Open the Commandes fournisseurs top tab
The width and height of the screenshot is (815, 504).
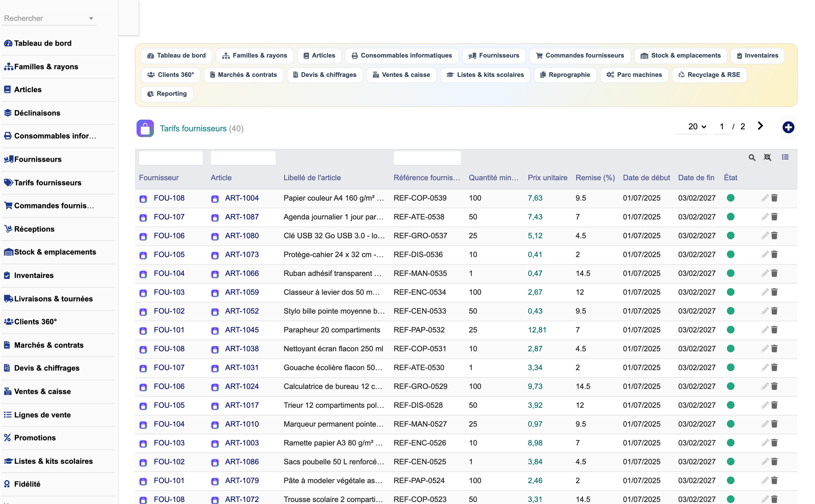click(x=580, y=56)
